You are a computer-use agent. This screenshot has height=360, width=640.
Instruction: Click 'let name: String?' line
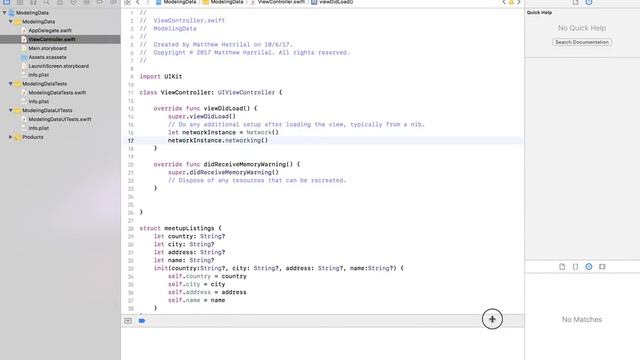click(184, 260)
